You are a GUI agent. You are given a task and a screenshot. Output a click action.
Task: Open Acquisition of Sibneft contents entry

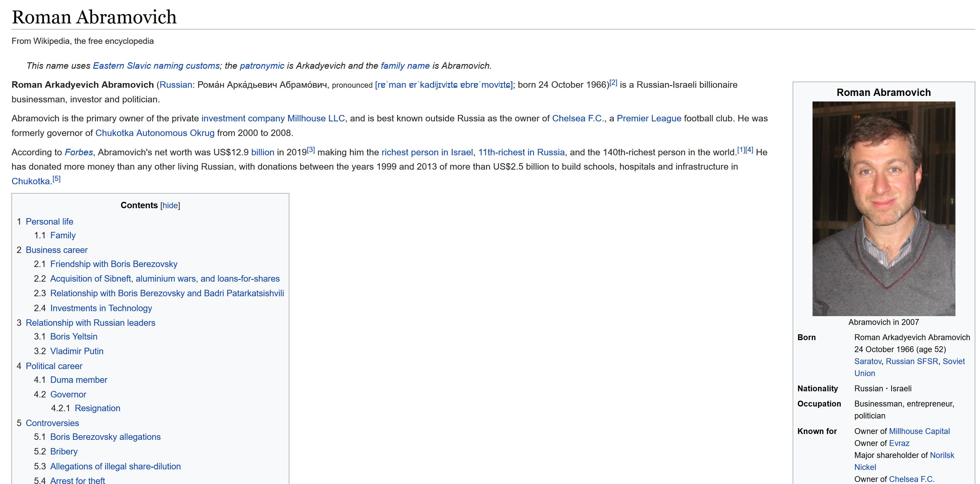[165, 279]
